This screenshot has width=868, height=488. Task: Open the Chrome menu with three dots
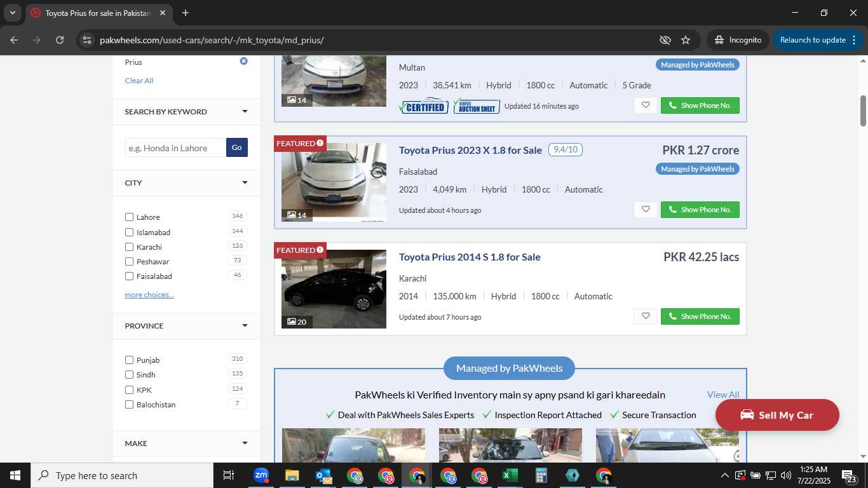point(854,39)
